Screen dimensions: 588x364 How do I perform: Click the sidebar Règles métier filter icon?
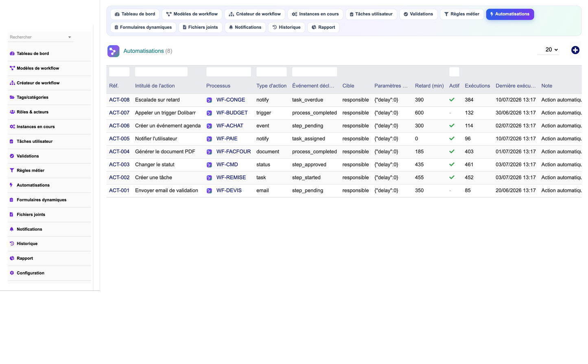click(12, 170)
